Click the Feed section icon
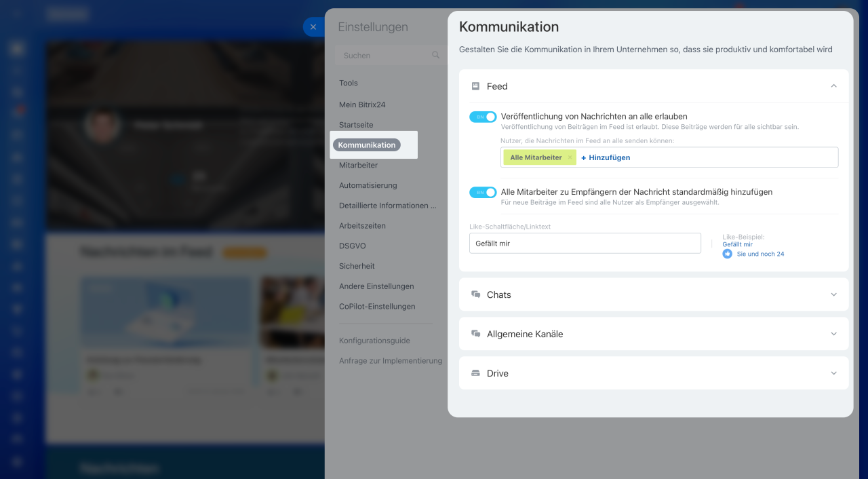The image size is (868, 479). 475,86
